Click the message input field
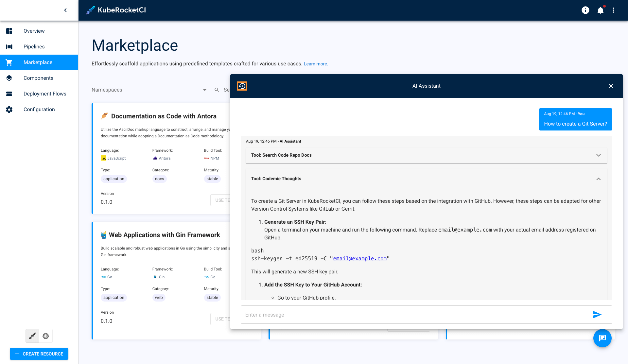This screenshot has width=628, height=364. coord(416,315)
